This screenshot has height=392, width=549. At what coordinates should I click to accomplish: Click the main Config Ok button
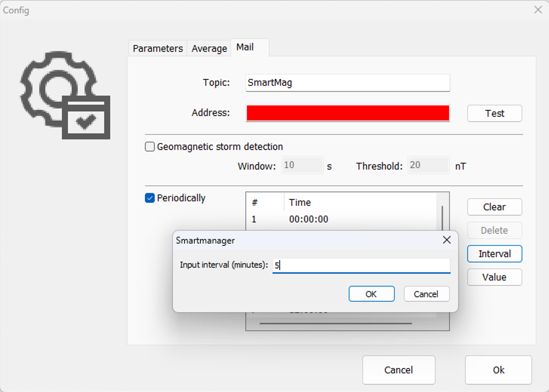[x=498, y=370]
